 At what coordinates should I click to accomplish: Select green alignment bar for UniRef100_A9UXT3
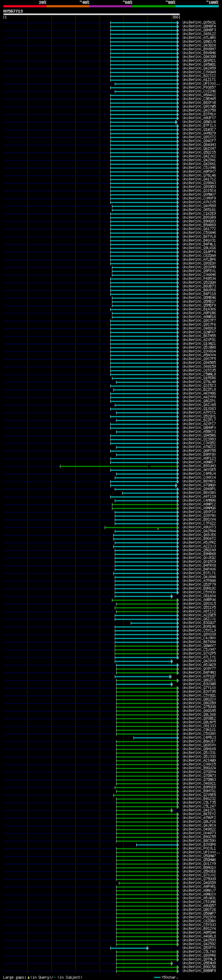point(142,527)
